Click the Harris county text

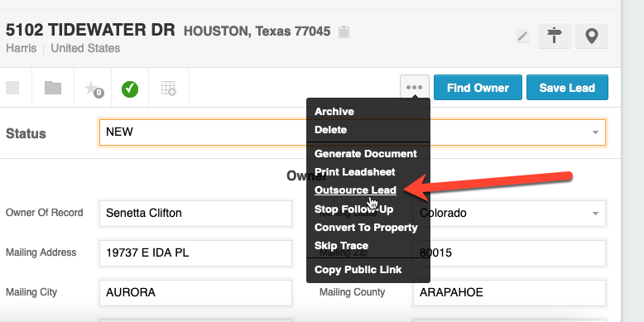[x=22, y=49]
